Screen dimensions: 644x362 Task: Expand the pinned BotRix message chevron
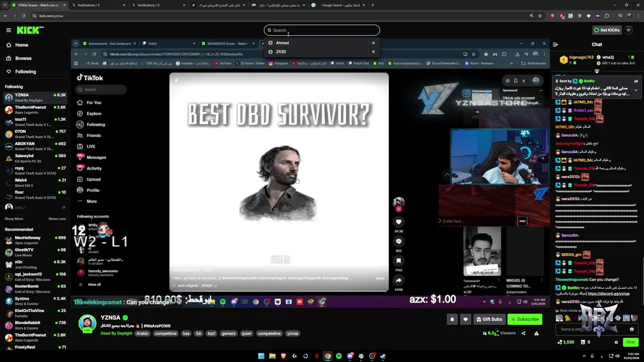(x=636, y=90)
